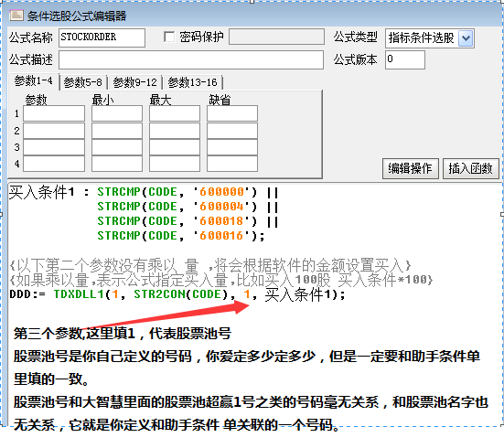Click the formula editor window title icon
Screen dimensions: 504x448
coord(16,16)
